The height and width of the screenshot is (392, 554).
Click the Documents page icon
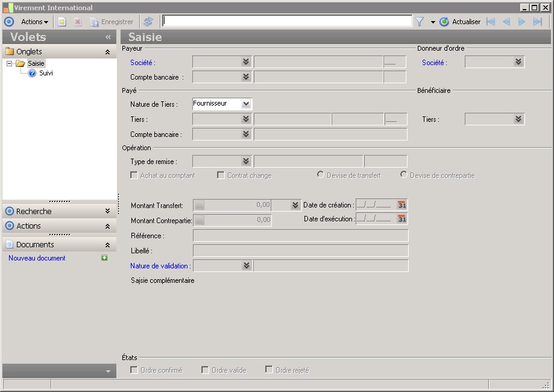(10, 245)
